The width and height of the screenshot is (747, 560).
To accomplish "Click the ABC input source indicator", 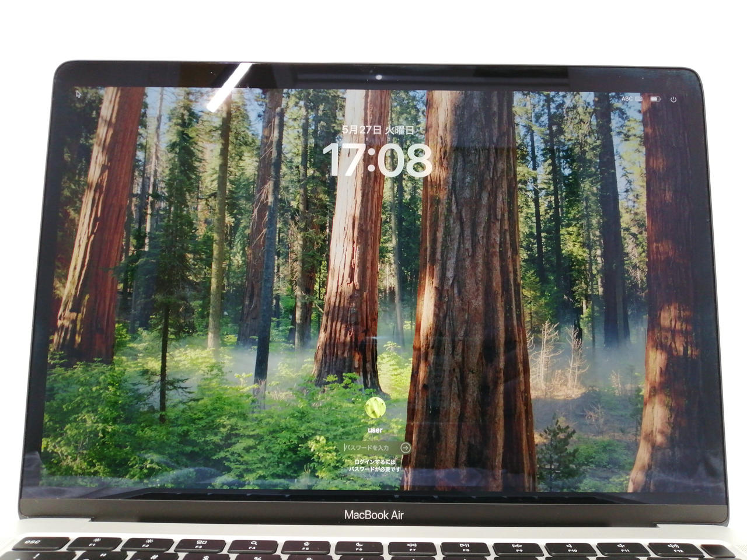I will pyautogui.click(x=627, y=99).
